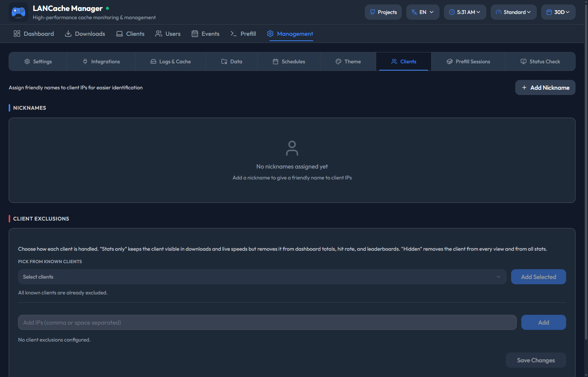
Task: Go to the Status Check tab
Action: tap(541, 61)
